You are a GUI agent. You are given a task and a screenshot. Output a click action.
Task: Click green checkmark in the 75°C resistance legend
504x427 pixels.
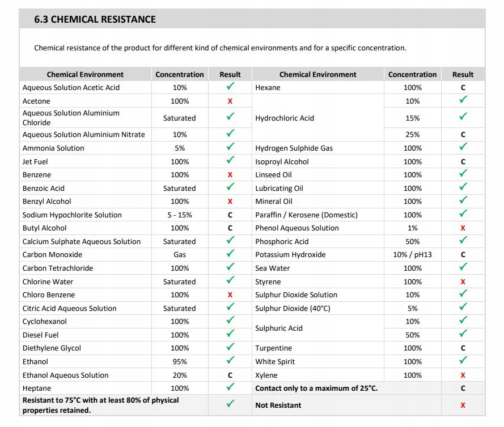[230, 404]
